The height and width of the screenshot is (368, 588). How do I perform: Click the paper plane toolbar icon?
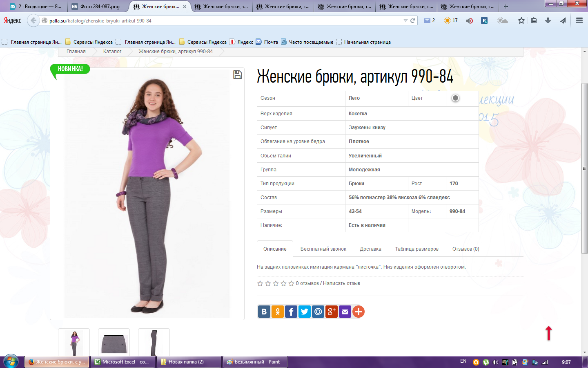coord(563,20)
